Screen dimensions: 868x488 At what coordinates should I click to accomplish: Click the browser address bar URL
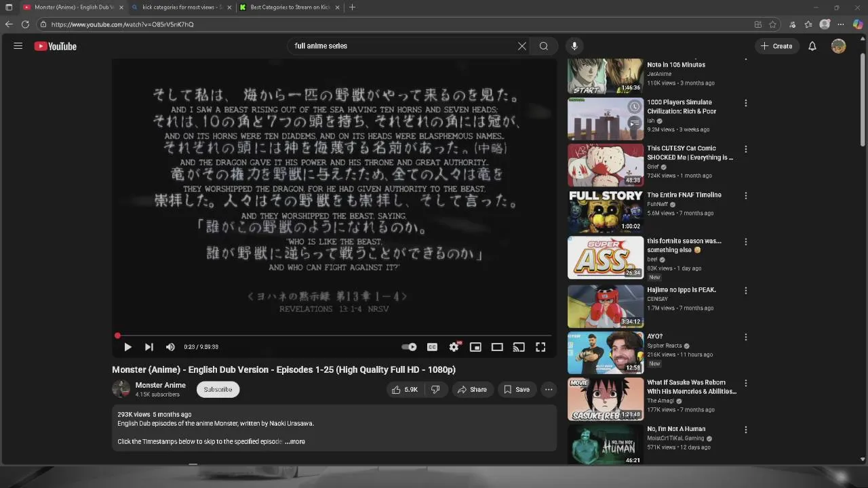point(122,24)
